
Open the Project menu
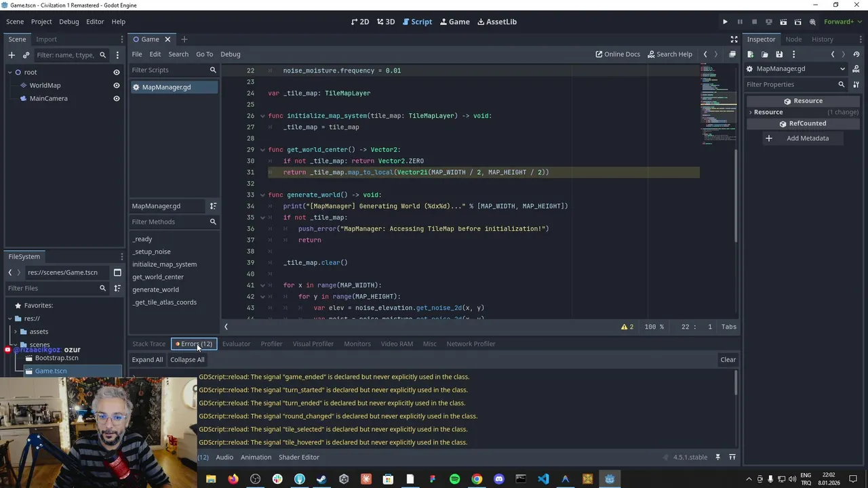coord(41,22)
